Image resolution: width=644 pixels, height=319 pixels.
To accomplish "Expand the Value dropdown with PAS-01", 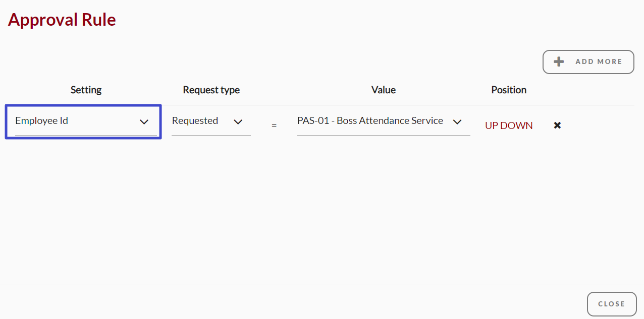I will pos(384,121).
